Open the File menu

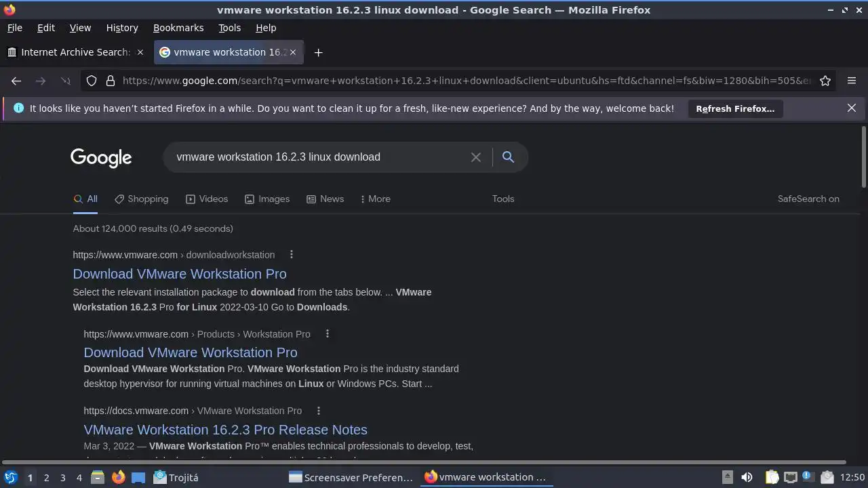coord(14,28)
